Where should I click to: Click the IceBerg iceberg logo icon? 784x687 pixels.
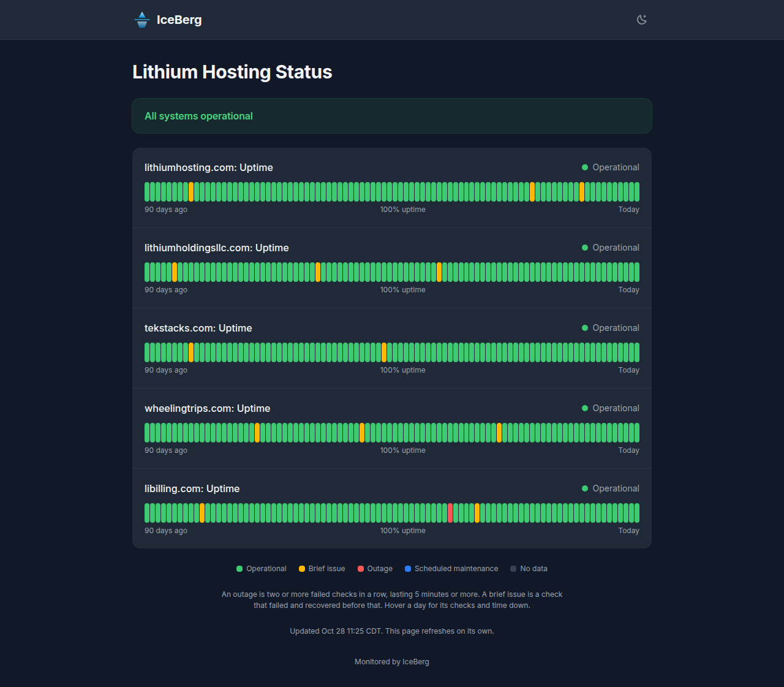(142, 20)
